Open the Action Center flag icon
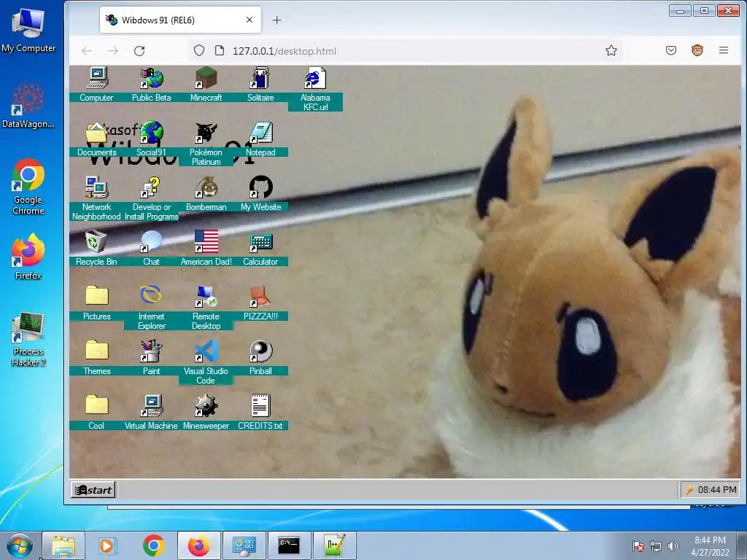 638,546
